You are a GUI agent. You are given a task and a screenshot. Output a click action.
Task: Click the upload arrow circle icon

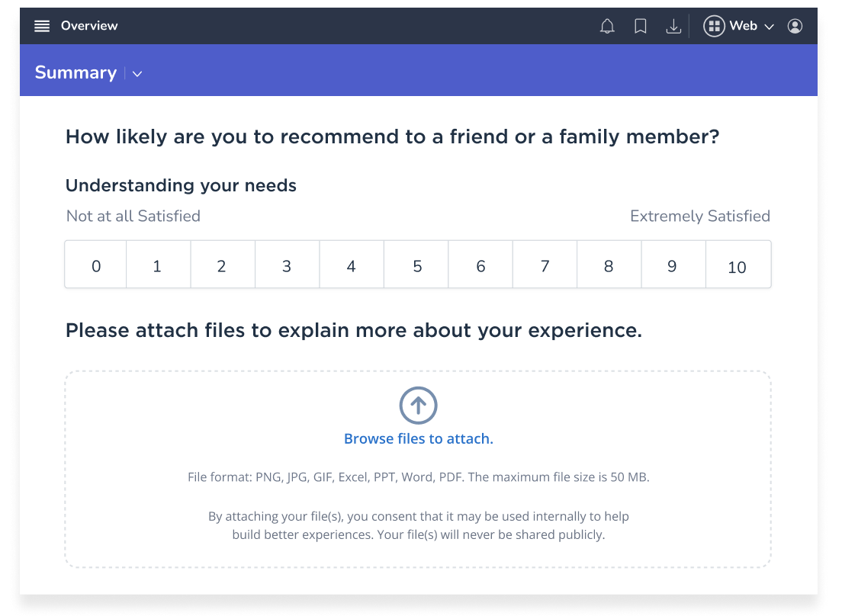pos(418,405)
